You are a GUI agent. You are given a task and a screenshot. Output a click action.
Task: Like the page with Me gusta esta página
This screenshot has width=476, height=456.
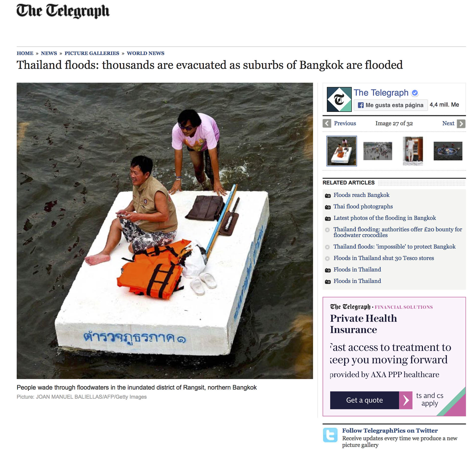391,105
